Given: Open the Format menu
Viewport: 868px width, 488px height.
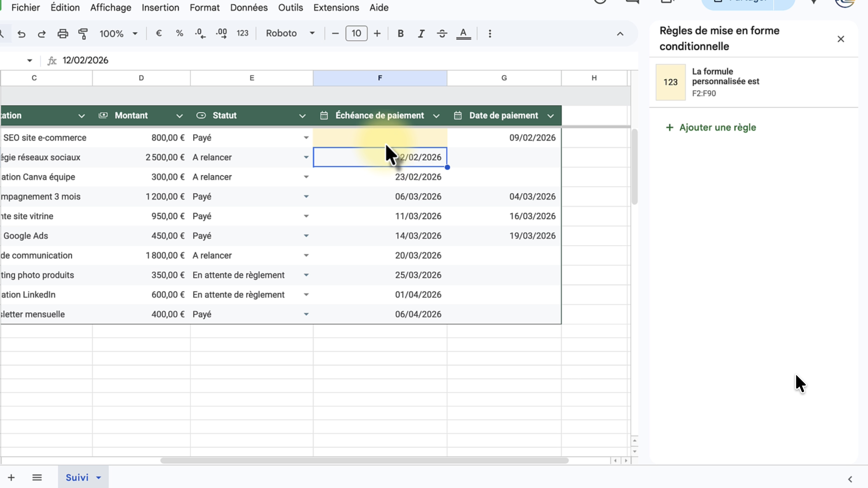Looking at the screenshot, I should click(205, 7).
